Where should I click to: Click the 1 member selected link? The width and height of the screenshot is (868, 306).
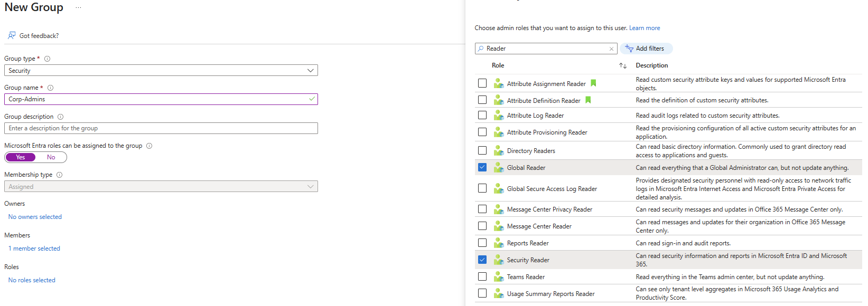tap(34, 248)
